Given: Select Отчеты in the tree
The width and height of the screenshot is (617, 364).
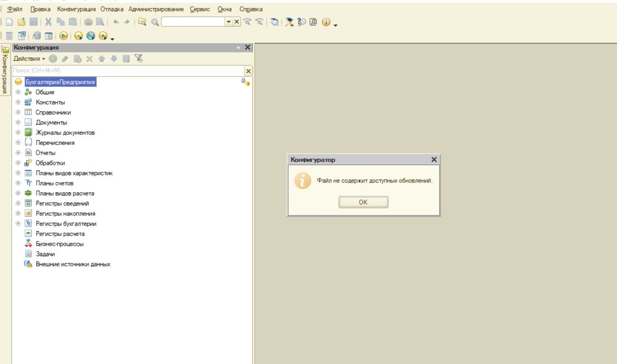Looking at the screenshot, I should tap(45, 153).
